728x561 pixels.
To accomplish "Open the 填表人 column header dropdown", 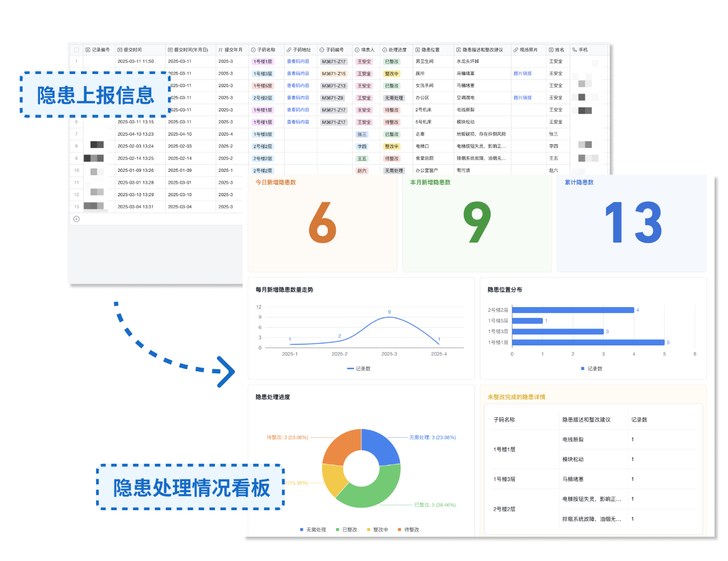I will [357, 50].
